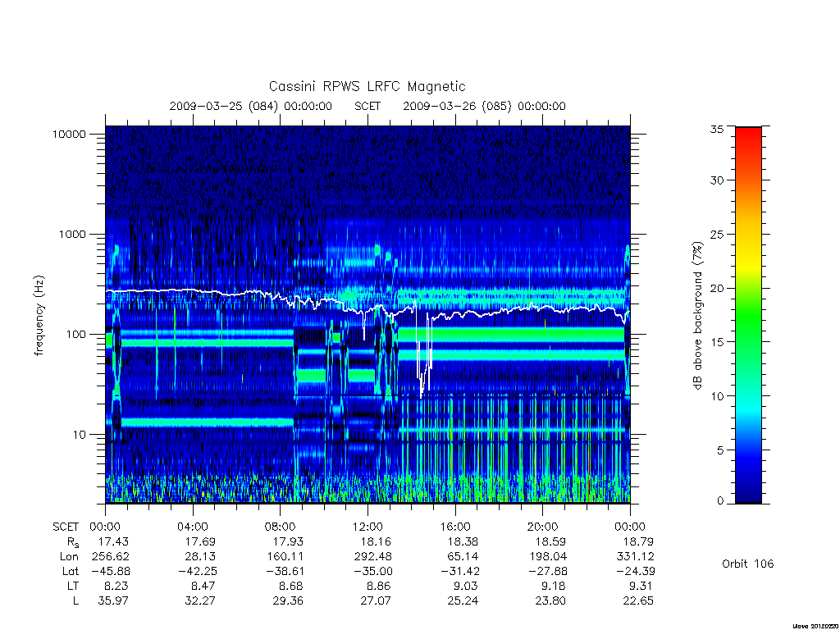This screenshot has height=630, width=840.
Task: Click local time value 9.03
Action: [x=466, y=586]
